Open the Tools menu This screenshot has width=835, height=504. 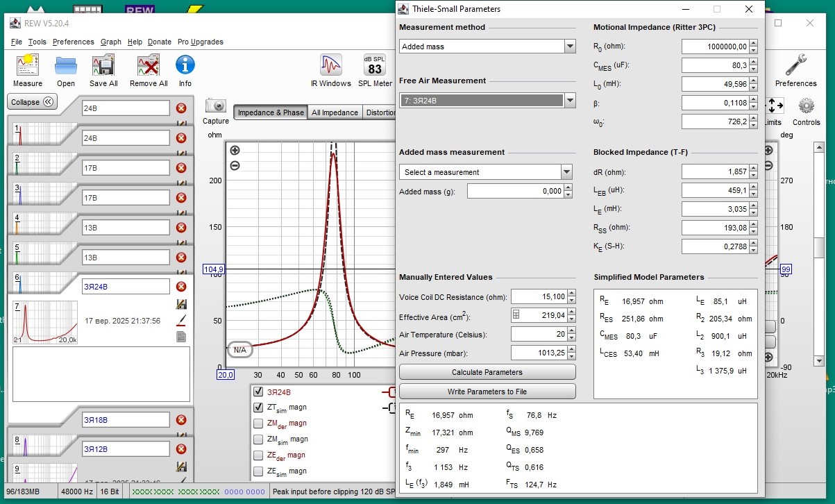(37, 42)
